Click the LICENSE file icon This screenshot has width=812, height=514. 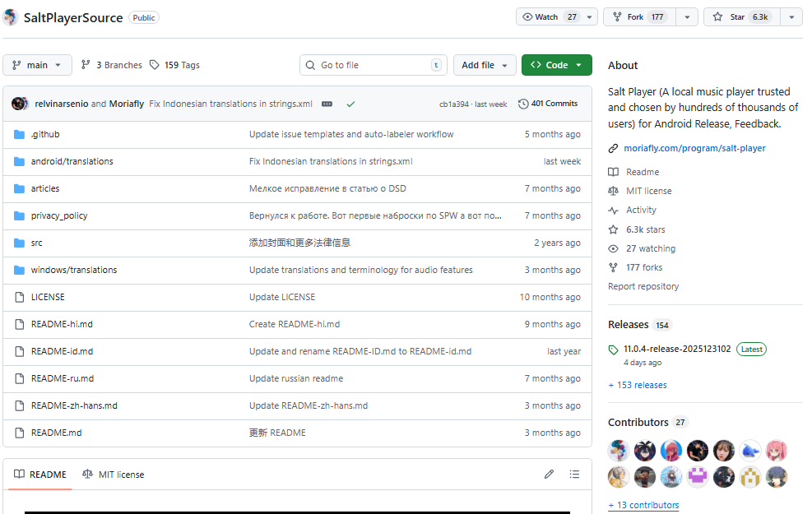(x=19, y=297)
